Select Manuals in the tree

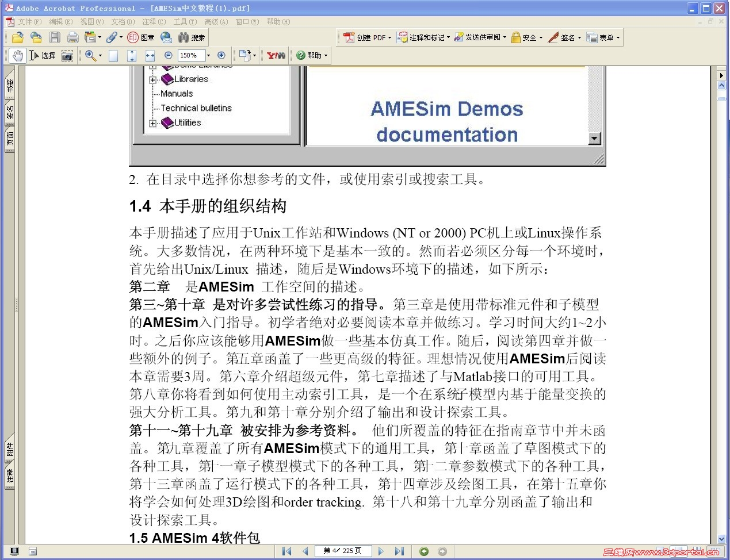pos(176,94)
